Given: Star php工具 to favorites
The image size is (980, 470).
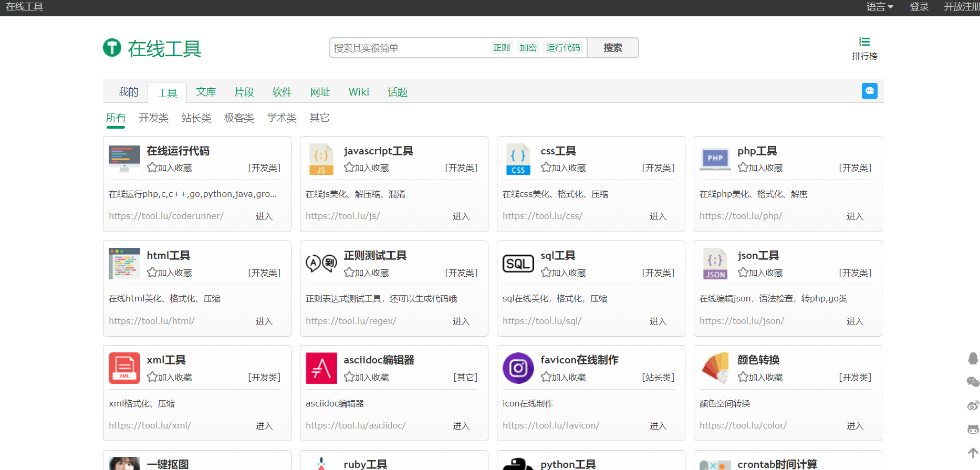Looking at the screenshot, I should (760, 168).
